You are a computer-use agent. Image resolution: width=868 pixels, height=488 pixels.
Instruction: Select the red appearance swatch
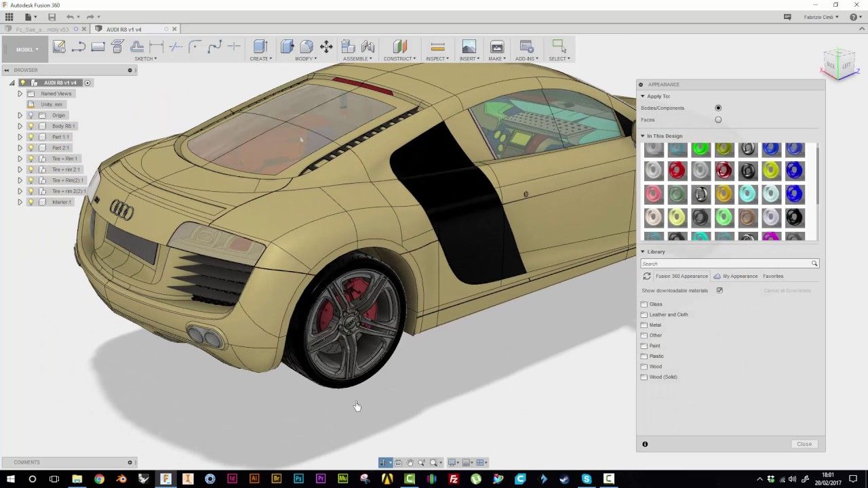click(677, 170)
